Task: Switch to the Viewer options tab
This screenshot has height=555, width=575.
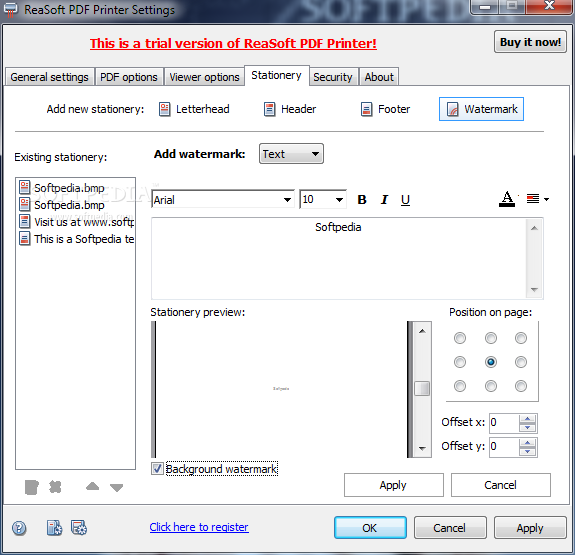Action: tap(204, 77)
